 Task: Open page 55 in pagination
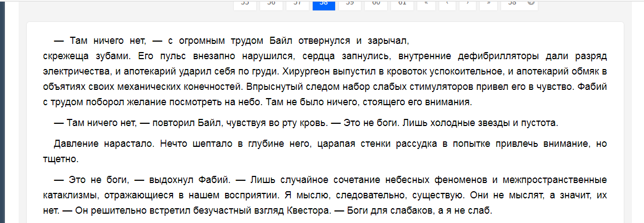tap(245, 3)
